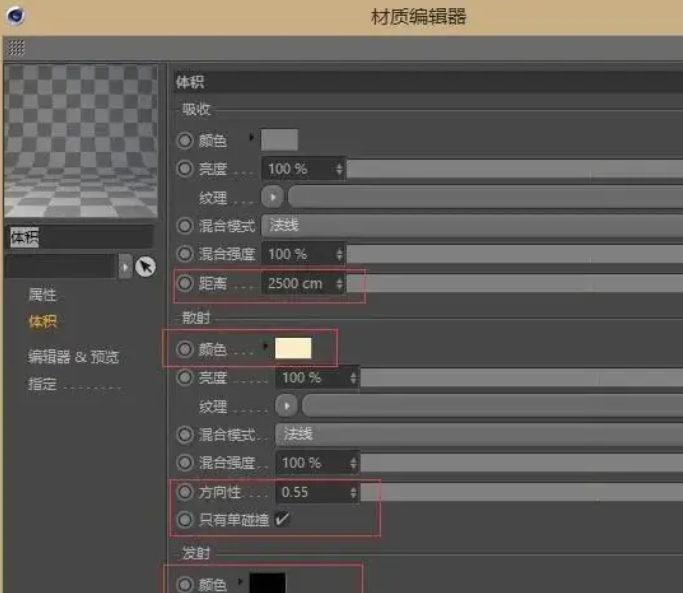Image resolution: width=683 pixels, height=593 pixels.
Task: Click the animation dot beside 发射 颜色
Action: pyautogui.click(x=184, y=584)
